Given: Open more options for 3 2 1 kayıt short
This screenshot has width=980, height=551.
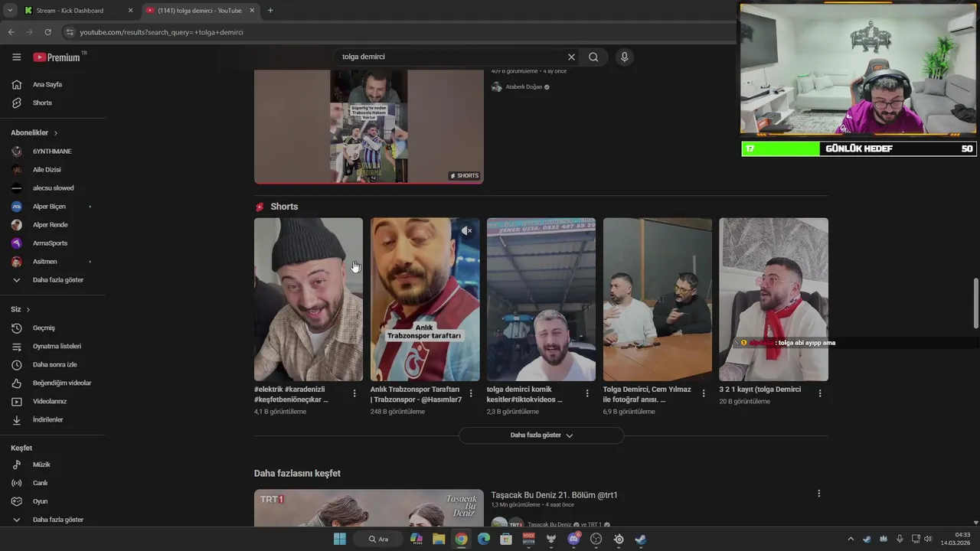Looking at the screenshot, I should pos(820,393).
